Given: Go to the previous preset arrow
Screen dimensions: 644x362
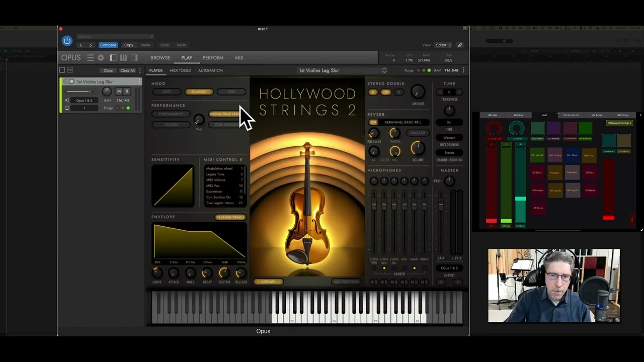Looking at the screenshot, I should pyautogui.click(x=80, y=45).
